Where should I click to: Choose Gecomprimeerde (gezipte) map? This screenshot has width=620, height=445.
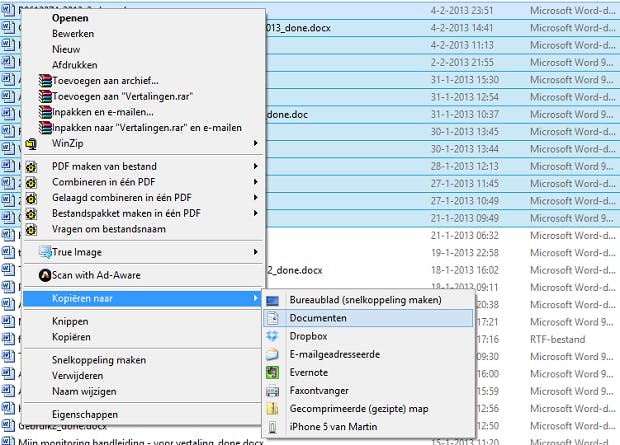[x=359, y=409]
